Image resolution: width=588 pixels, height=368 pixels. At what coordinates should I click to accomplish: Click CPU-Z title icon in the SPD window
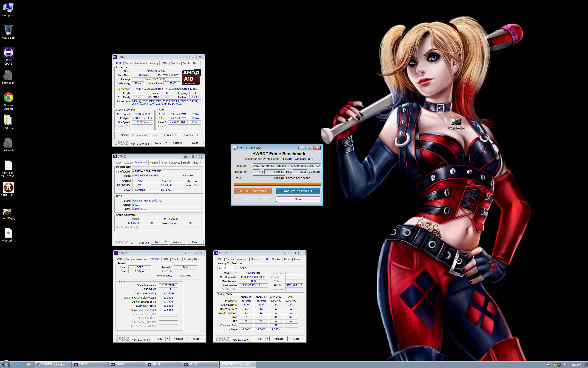216,253
